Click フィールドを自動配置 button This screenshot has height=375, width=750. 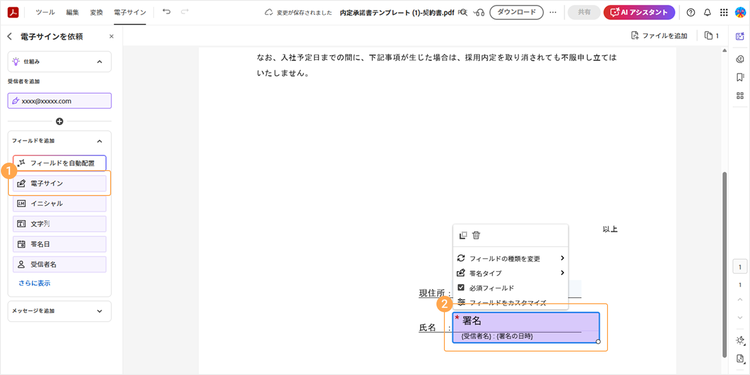tap(59, 163)
